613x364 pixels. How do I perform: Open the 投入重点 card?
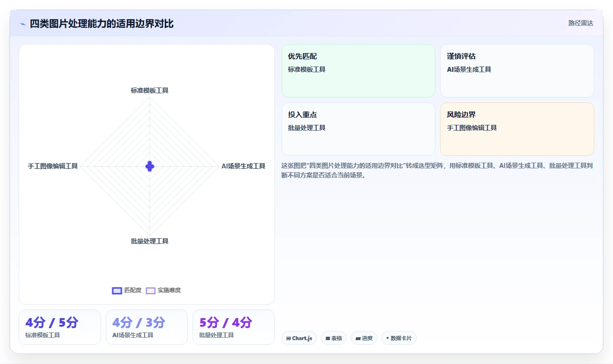coord(358,129)
